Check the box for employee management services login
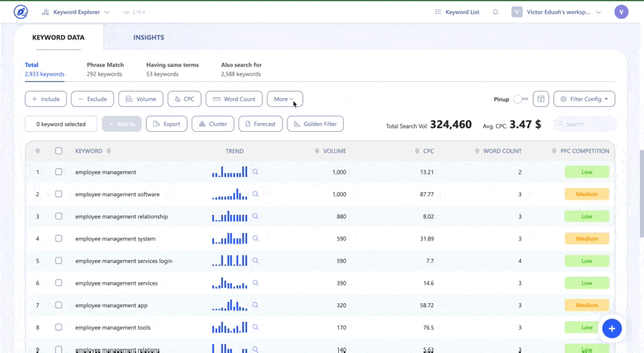644x353 pixels. click(59, 261)
